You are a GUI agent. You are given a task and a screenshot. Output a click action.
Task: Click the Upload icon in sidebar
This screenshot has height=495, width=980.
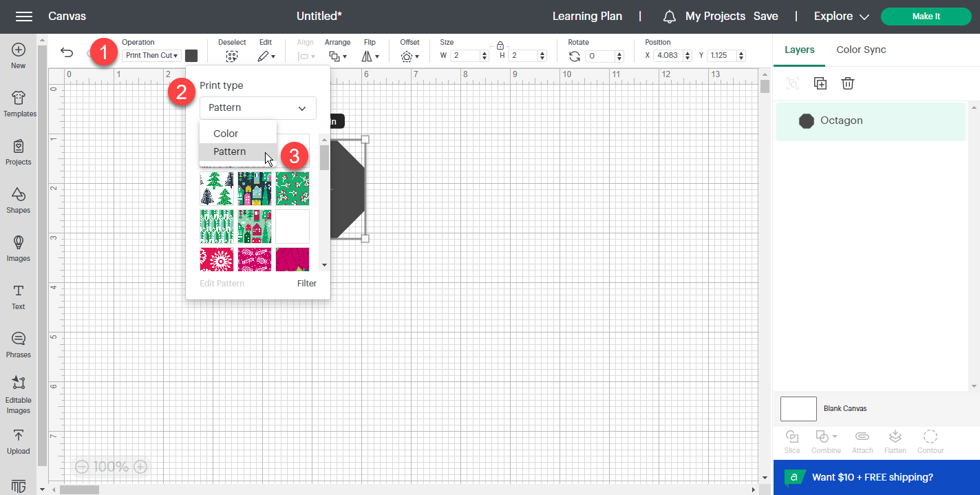coord(19,441)
